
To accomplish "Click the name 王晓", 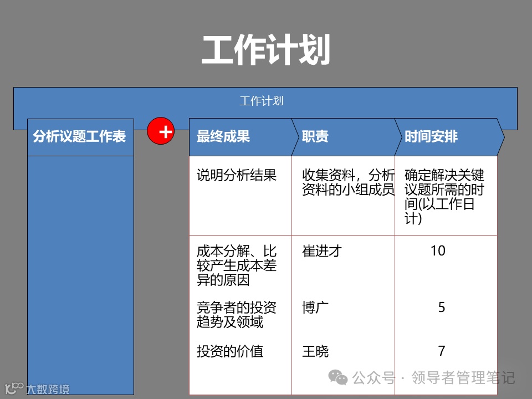I will point(315,351).
